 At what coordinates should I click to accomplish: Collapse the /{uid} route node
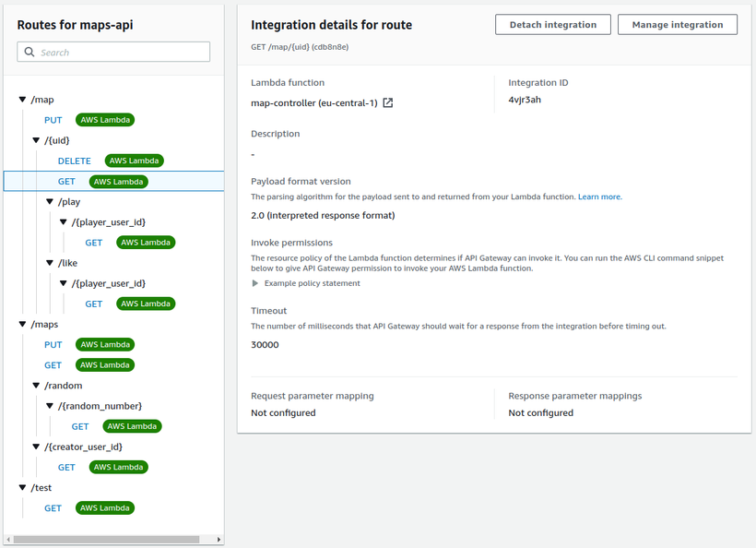click(x=36, y=140)
